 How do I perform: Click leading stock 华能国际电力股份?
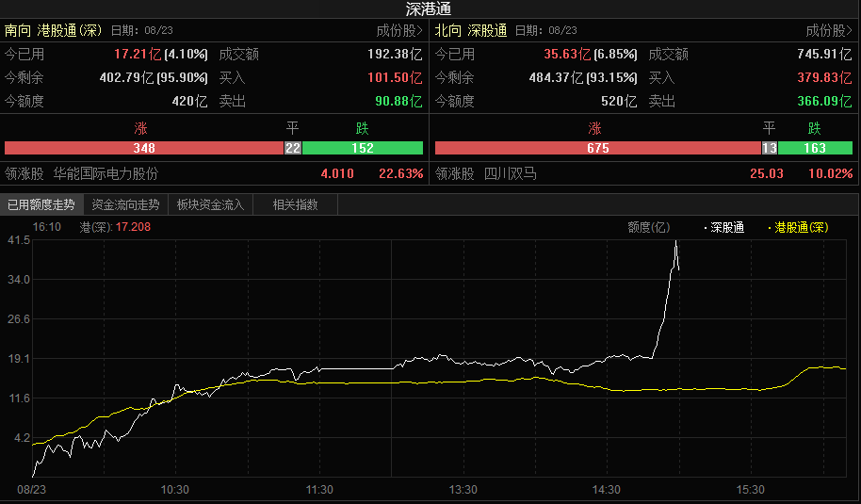tap(106, 173)
